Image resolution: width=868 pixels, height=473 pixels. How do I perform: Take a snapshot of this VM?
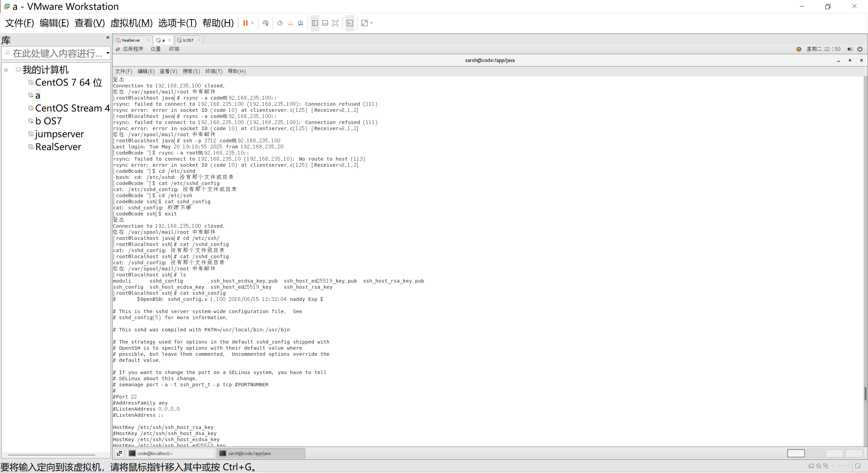(x=280, y=23)
